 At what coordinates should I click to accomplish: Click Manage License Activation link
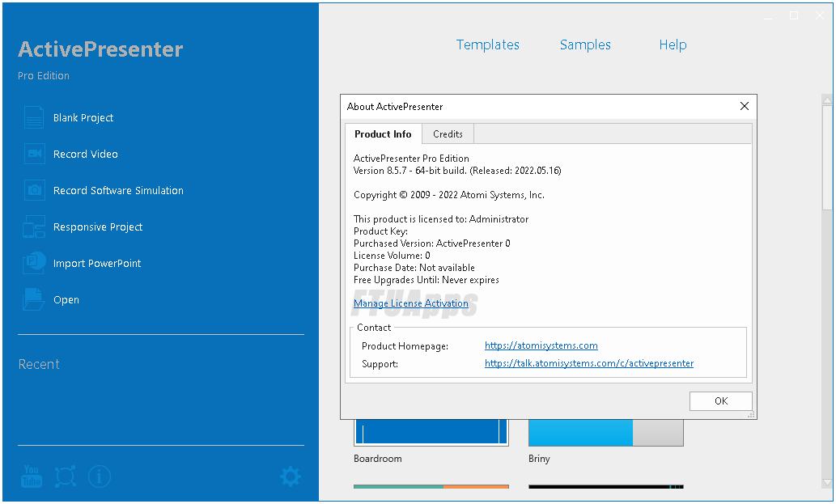pyautogui.click(x=411, y=303)
